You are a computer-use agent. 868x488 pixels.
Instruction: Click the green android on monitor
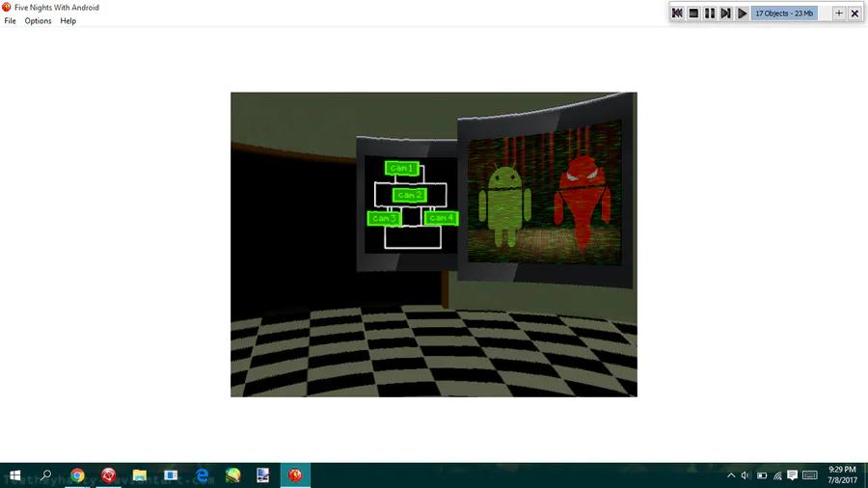(504, 205)
